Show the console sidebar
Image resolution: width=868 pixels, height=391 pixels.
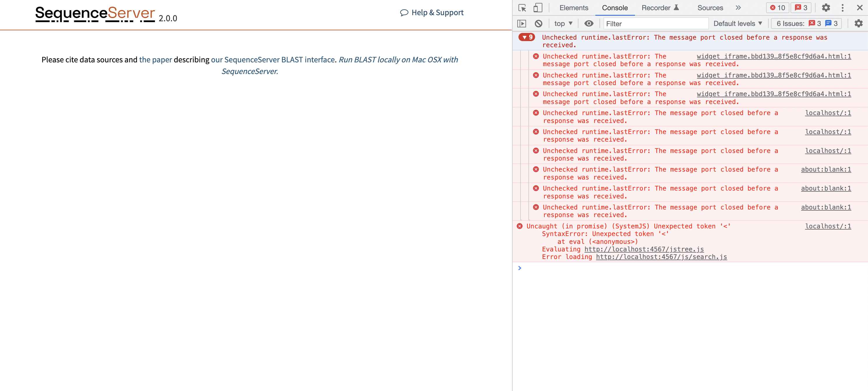(x=522, y=23)
